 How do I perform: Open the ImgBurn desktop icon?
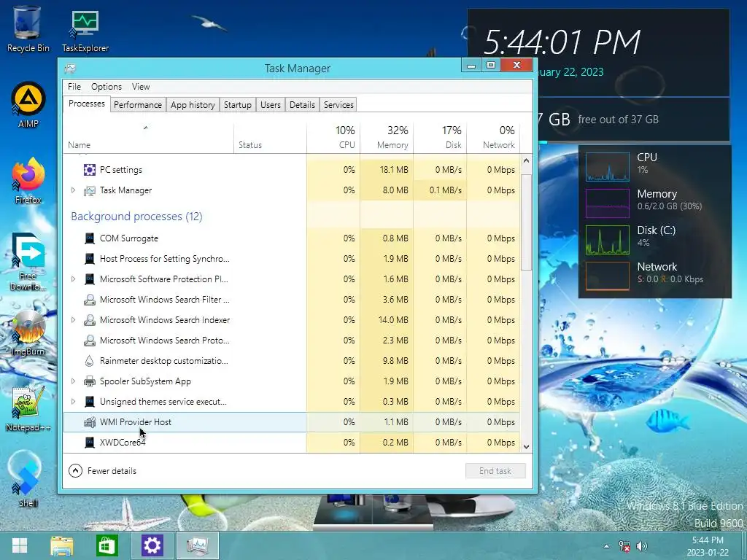point(28,333)
